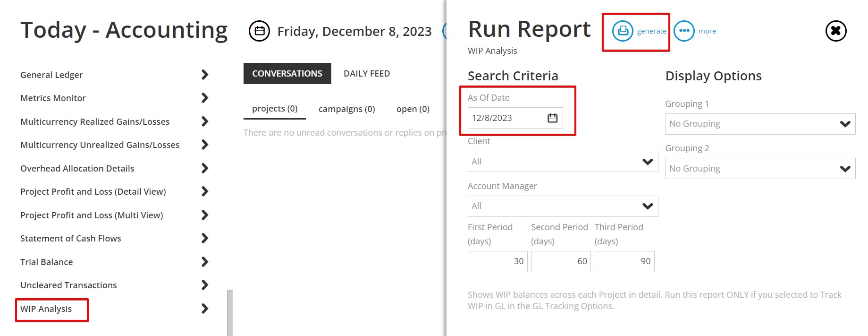Select the campaigns (0) sub-tab
The width and height of the screenshot is (868, 336).
tap(347, 109)
